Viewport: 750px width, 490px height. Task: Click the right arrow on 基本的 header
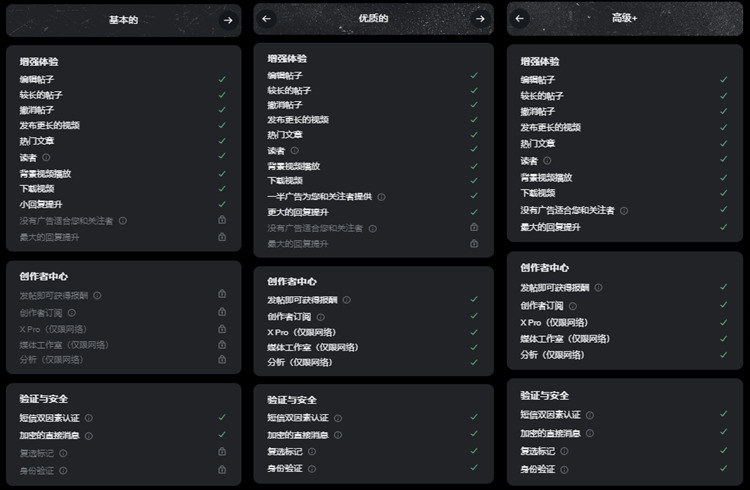tap(228, 20)
